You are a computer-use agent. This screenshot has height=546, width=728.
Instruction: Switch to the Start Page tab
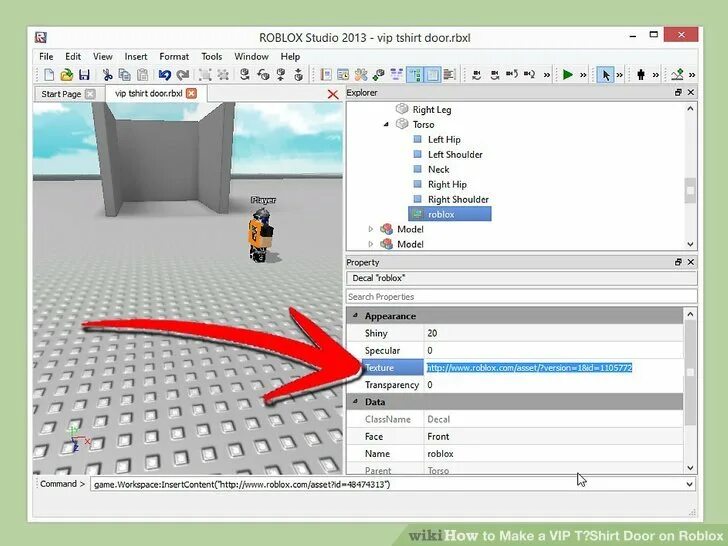61,94
